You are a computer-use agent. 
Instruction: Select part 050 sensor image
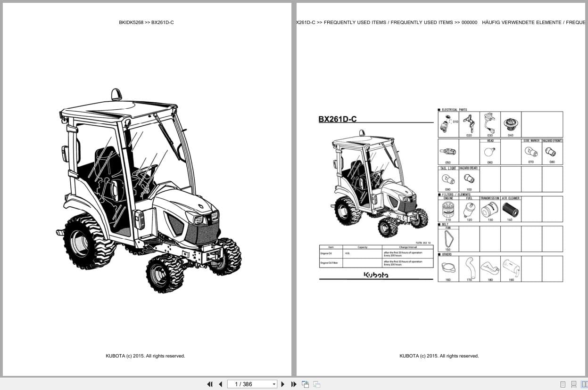[448, 152]
